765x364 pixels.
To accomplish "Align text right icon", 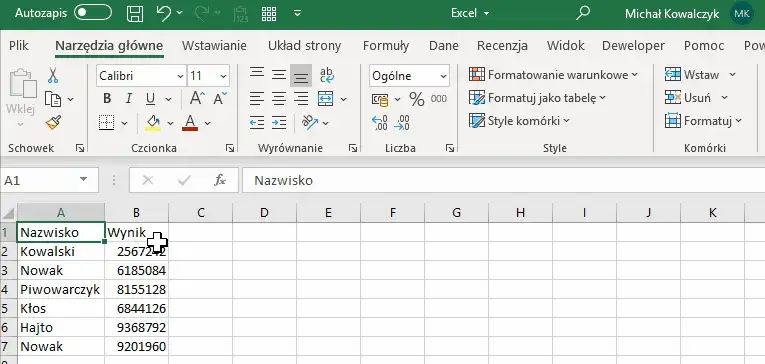I will pos(301,99).
